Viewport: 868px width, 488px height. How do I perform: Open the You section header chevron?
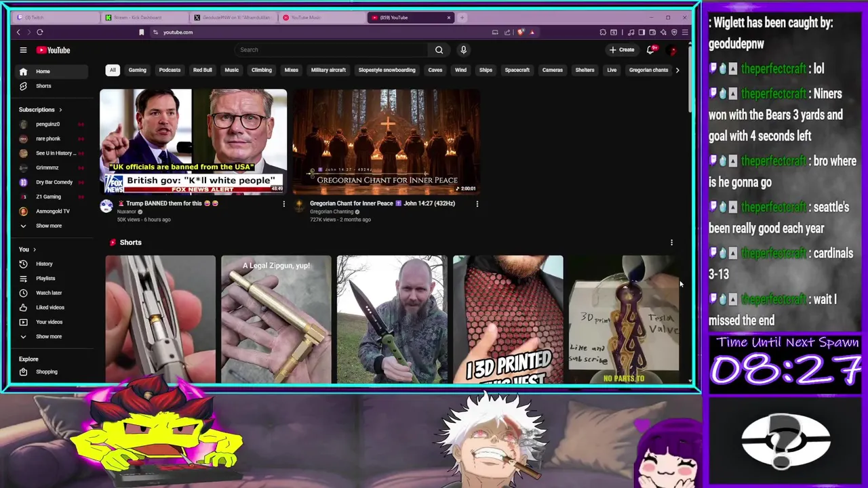tap(35, 249)
